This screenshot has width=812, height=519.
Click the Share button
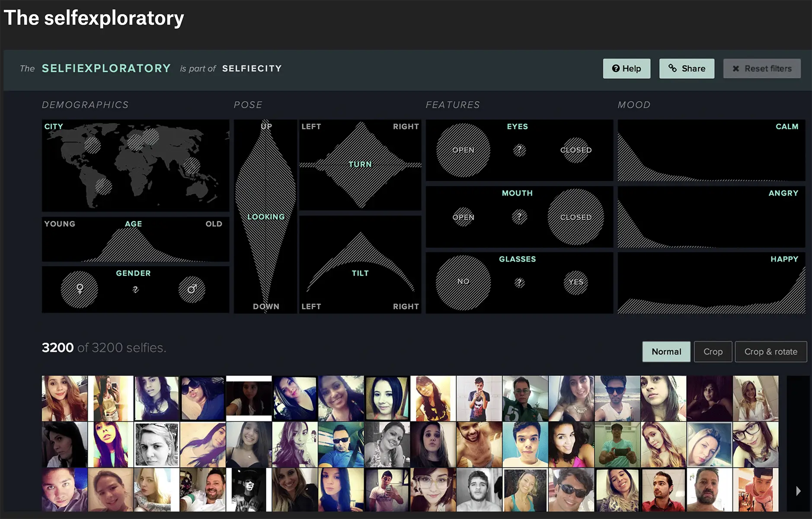click(687, 68)
